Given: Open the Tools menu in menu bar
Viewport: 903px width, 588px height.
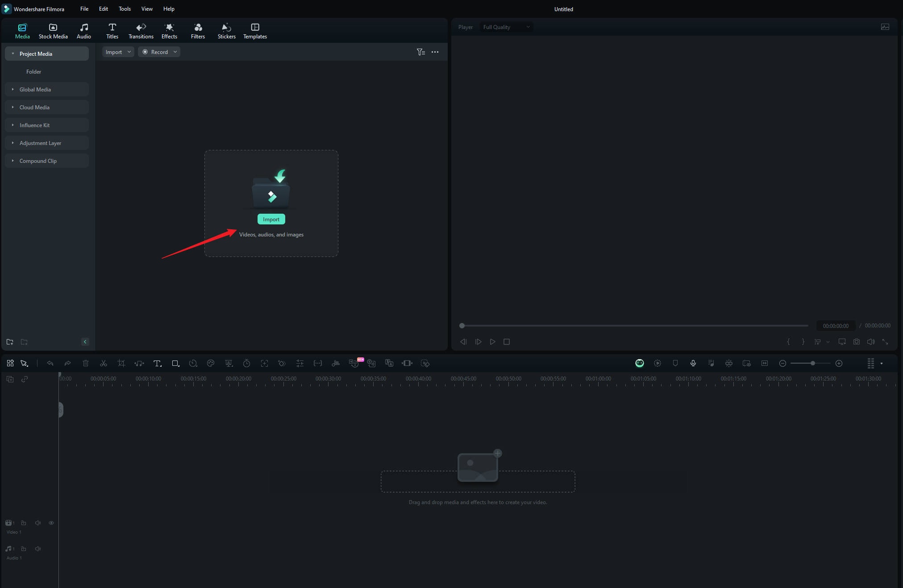Looking at the screenshot, I should coord(125,8).
